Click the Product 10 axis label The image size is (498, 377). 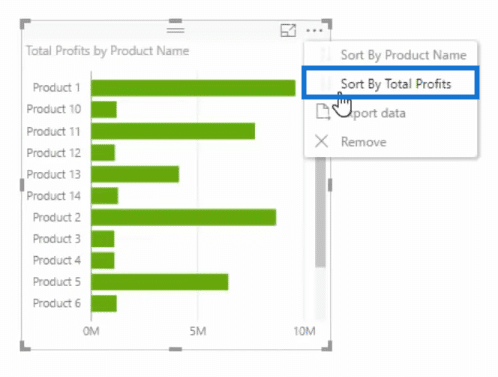coord(54,109)
